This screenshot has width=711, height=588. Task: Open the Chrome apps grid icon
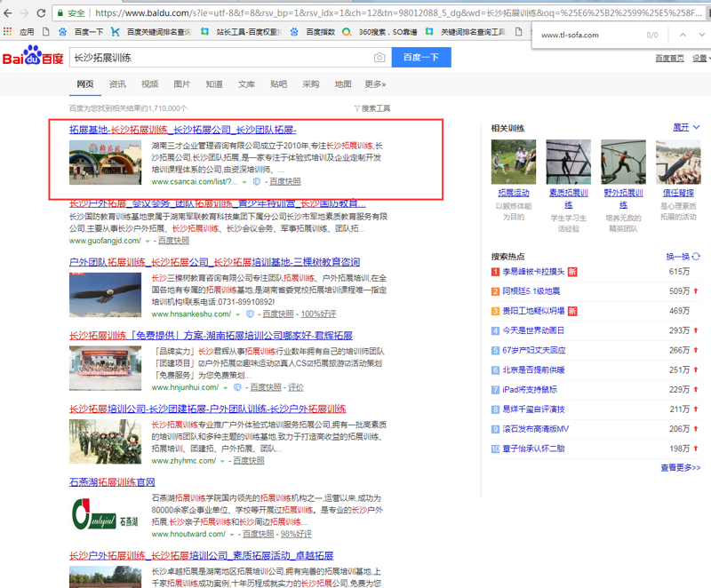[7, 31]
